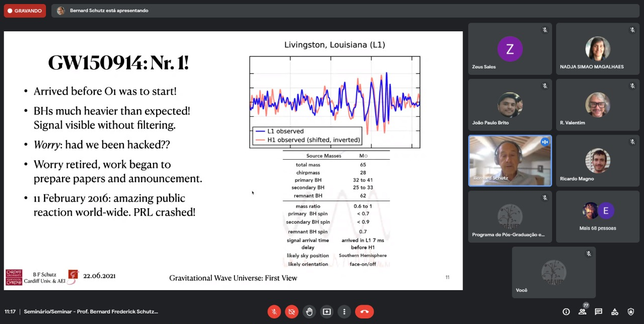This screenshot has height=324, width=644.
Task: Click the bullet 'Arrived before O1 was to start!'
Action: point(105,91)
